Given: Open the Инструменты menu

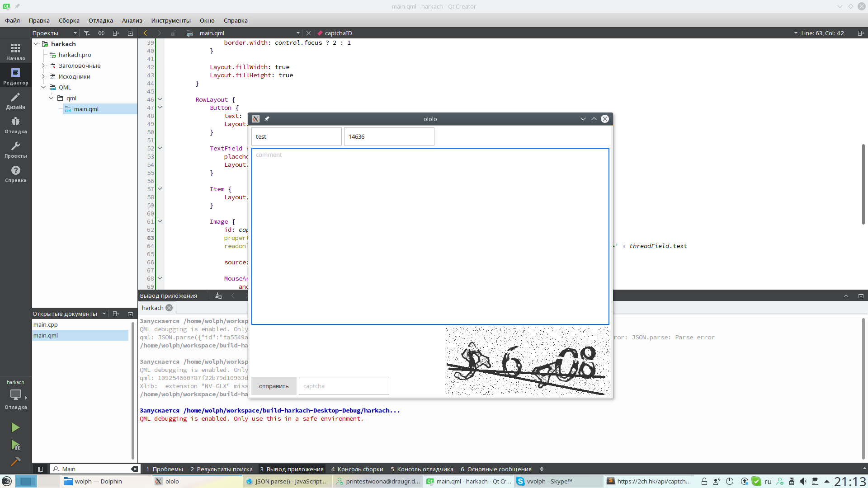Looking at the screenshot, I should [171, 20].
